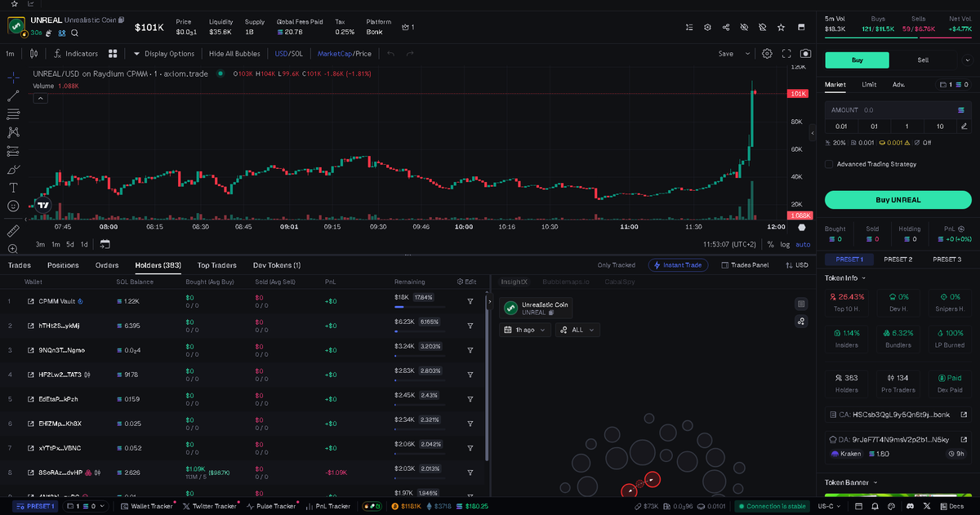980x515 pixels.
Task: Open the Pulse Tracker
Action: [x=269, y=506]
